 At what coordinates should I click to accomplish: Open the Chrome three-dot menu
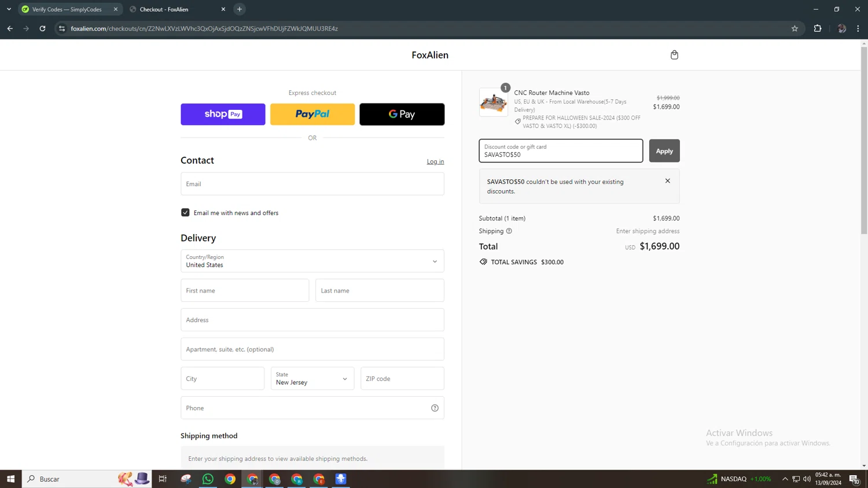(858, 28)
